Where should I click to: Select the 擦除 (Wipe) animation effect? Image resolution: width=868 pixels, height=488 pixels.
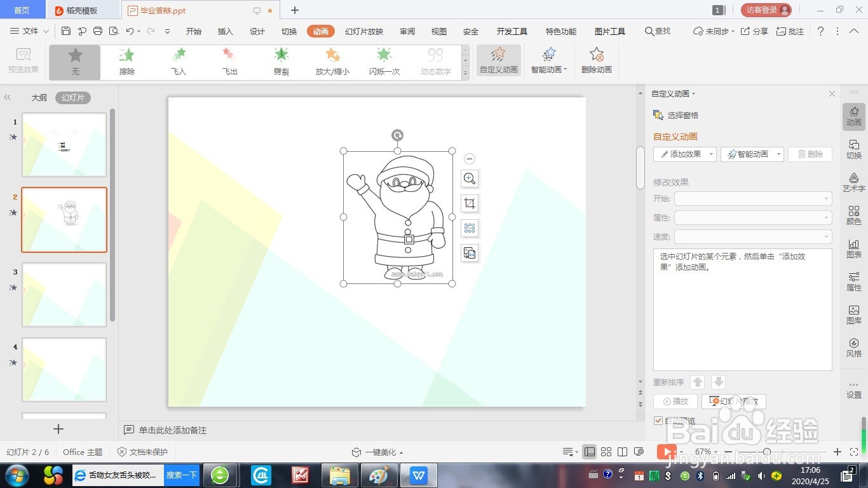[x=126, y=62]
